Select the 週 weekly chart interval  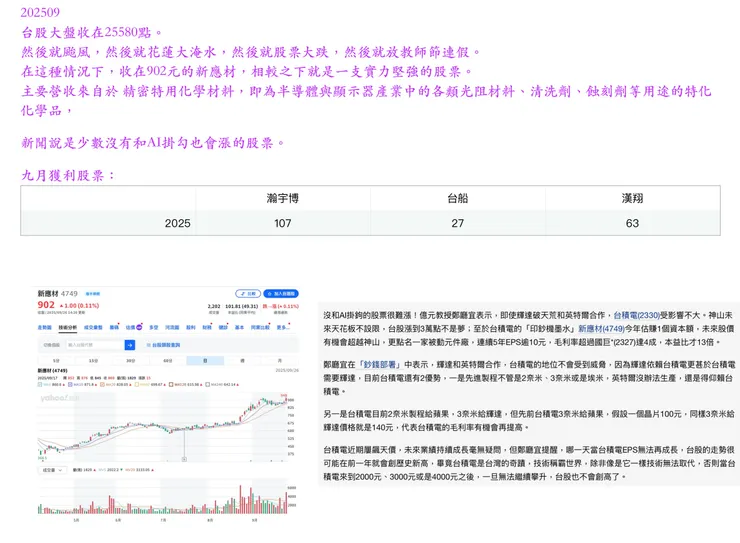[x=243, y=360]
